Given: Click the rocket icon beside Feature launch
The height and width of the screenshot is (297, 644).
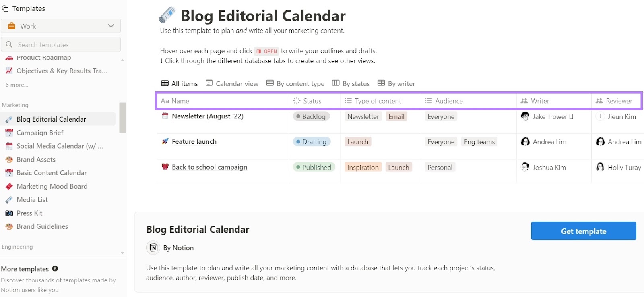Looking at the screenshot, I should 165,141.
